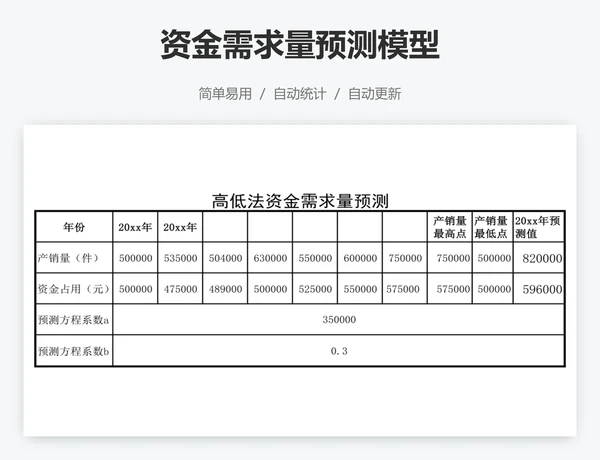The width and height of the screenshot is (600, 460).
Task: Click the table heading 高低法资金需求量预测
Action: point(300,201)
